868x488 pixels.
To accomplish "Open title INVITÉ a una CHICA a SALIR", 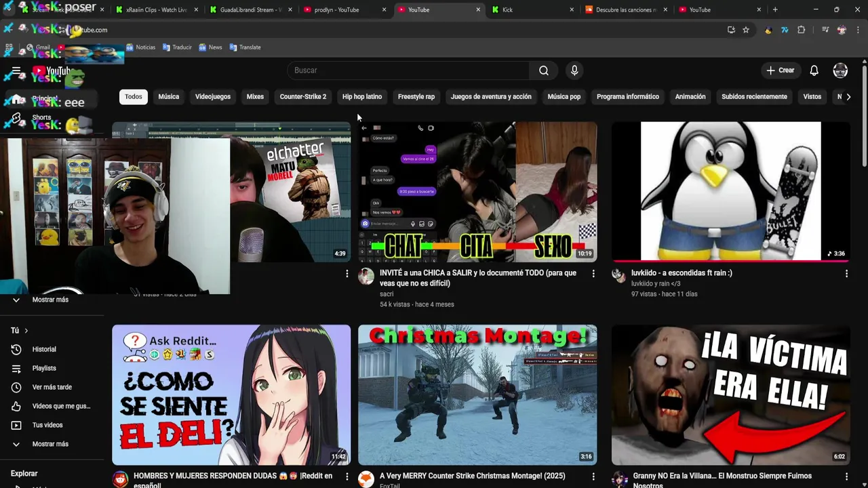I will [478, 278].
